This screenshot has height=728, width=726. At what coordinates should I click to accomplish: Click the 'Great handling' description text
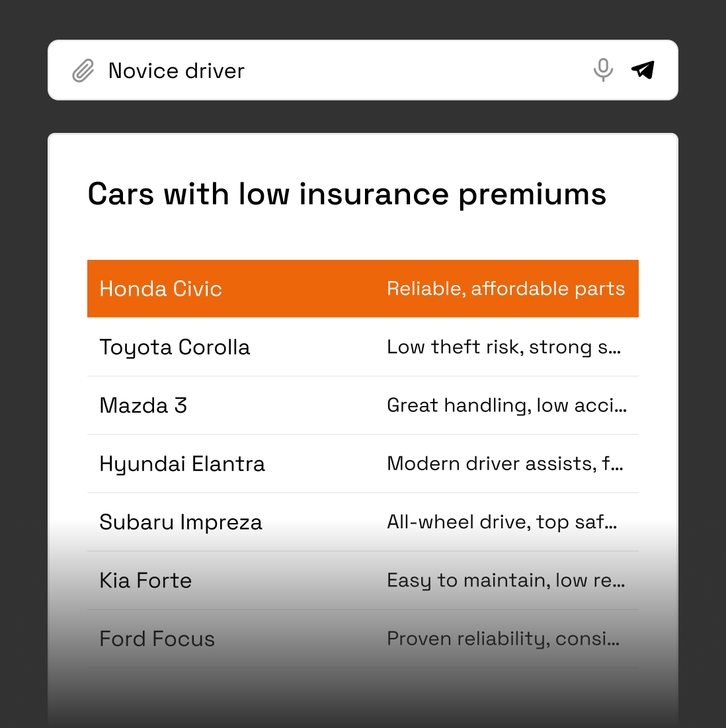click(x=506, y=405)
